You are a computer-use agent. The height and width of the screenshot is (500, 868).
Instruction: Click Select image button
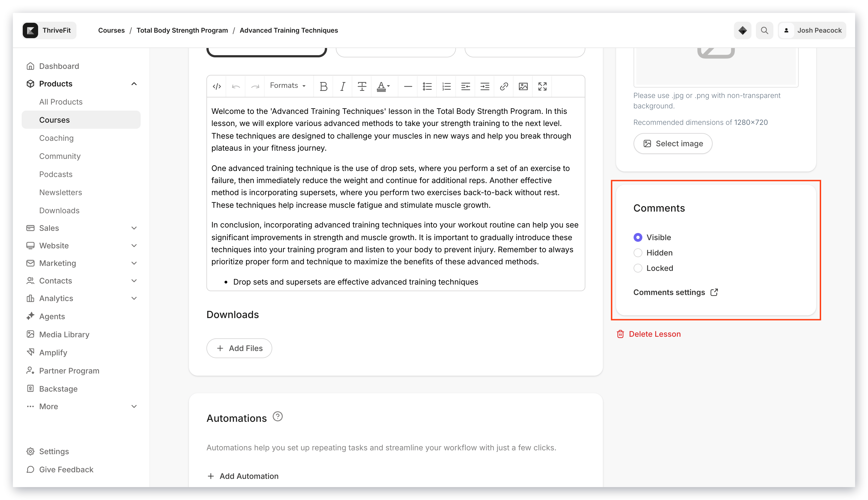coord(673,144)
